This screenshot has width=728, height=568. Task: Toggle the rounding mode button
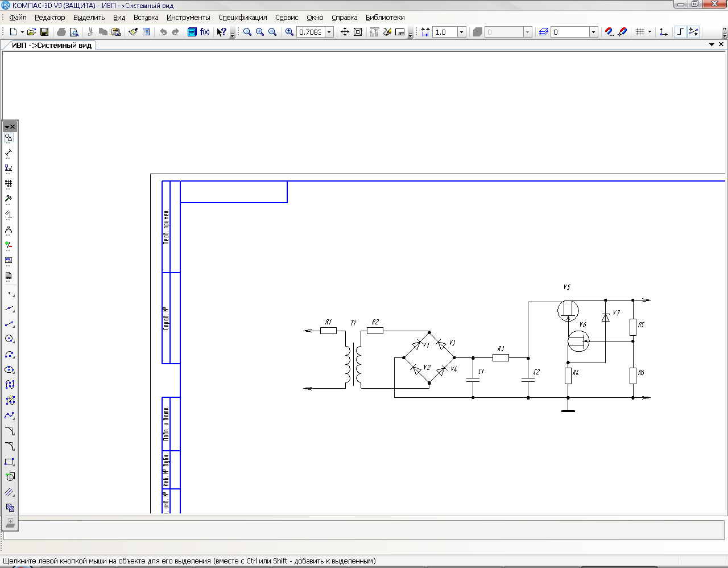coord(693,32)
